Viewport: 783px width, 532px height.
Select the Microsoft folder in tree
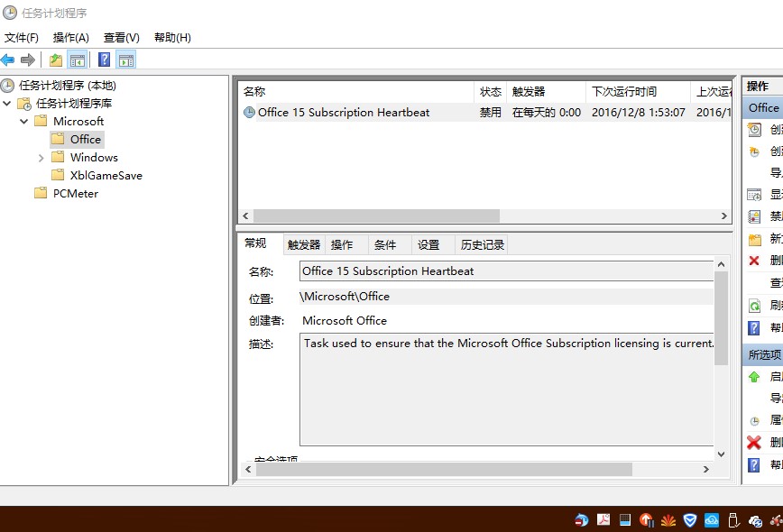[78, 121]
